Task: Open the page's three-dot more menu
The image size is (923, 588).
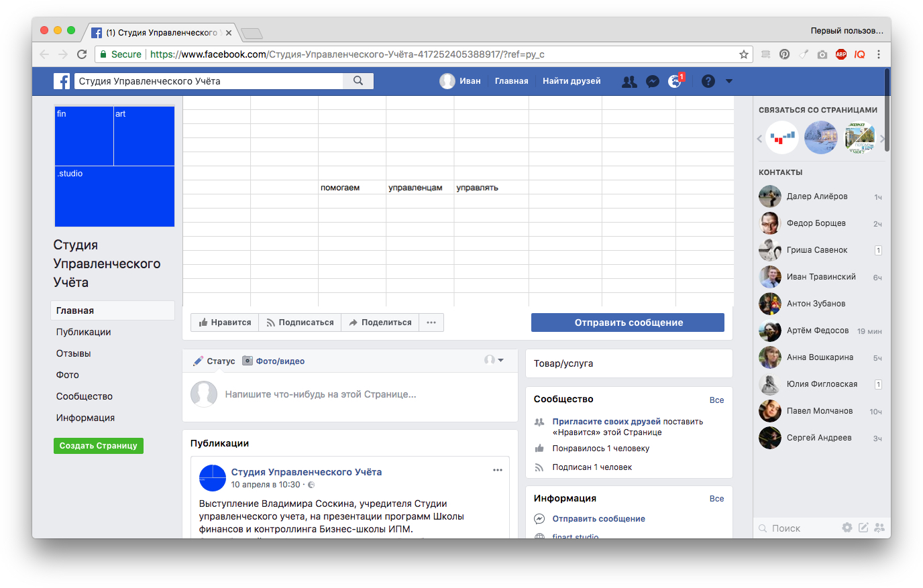Action: 431,322
